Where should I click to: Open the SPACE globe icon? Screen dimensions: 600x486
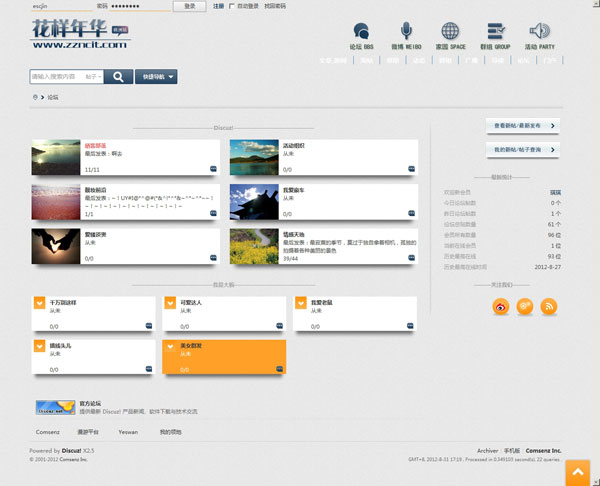point(450,31)
